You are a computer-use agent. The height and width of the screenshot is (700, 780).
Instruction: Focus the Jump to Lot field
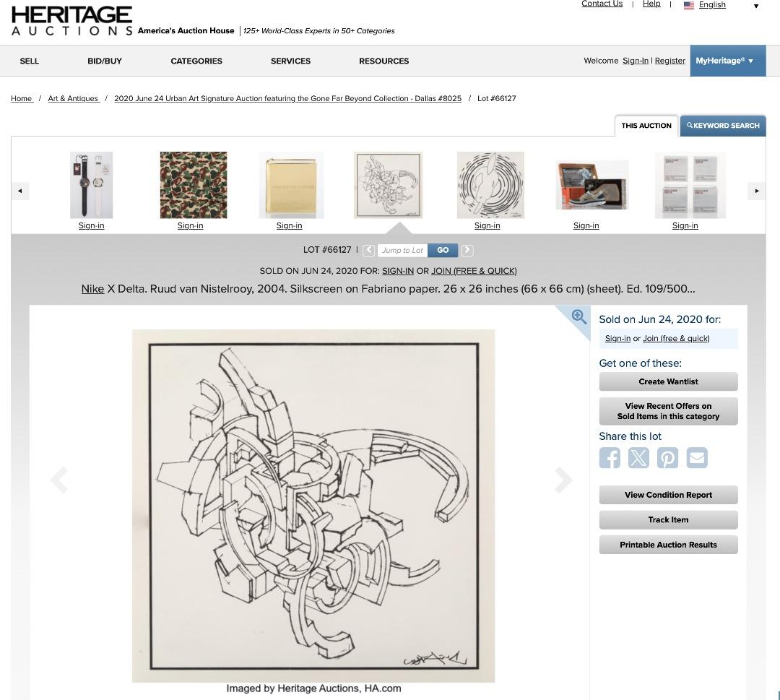402,250
